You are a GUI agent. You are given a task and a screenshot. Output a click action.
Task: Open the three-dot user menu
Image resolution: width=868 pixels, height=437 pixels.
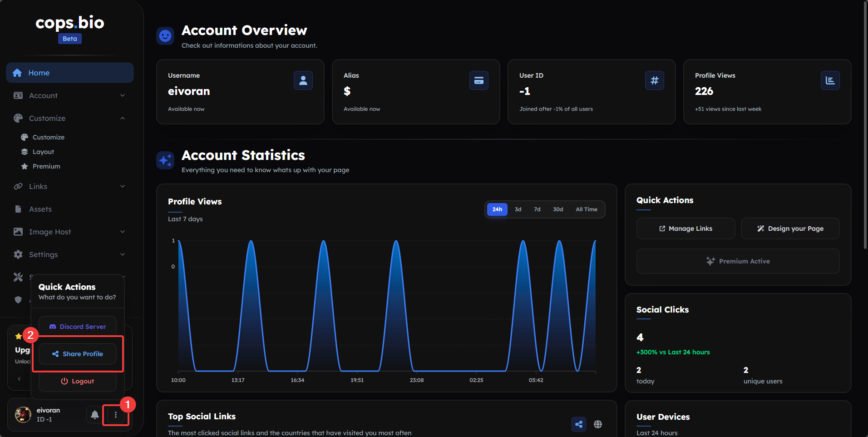[116, 415]
